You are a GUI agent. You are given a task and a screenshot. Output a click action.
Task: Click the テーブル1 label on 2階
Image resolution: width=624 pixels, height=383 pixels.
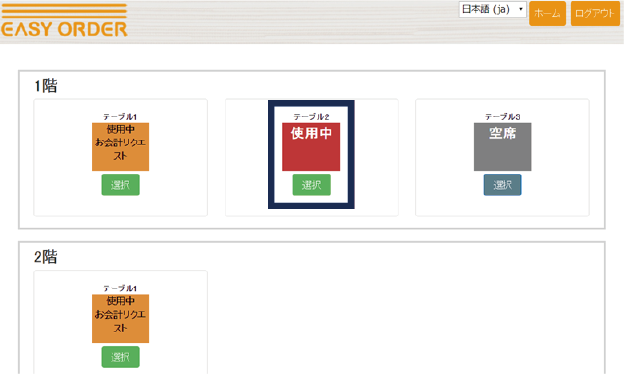click(120, 288)
